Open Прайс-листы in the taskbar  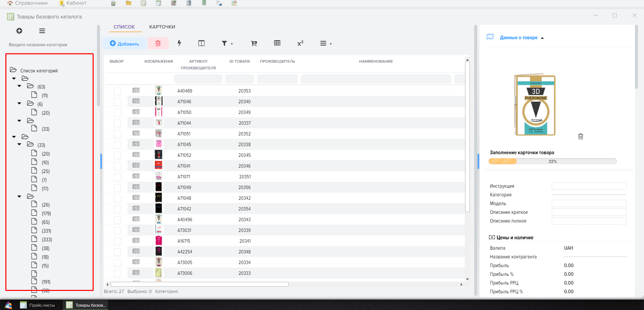(38, 305)
